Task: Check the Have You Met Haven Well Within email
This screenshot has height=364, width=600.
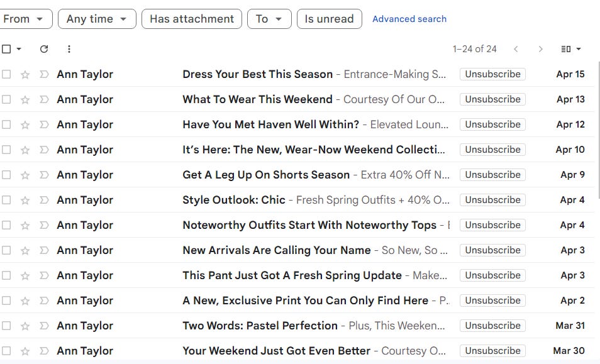Action: [6, 124]
